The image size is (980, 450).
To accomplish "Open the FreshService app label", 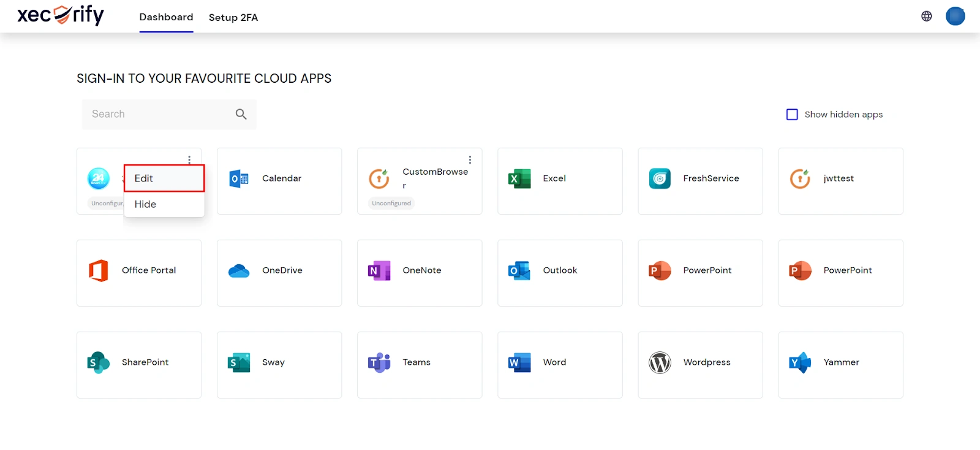I will (711, 178).
